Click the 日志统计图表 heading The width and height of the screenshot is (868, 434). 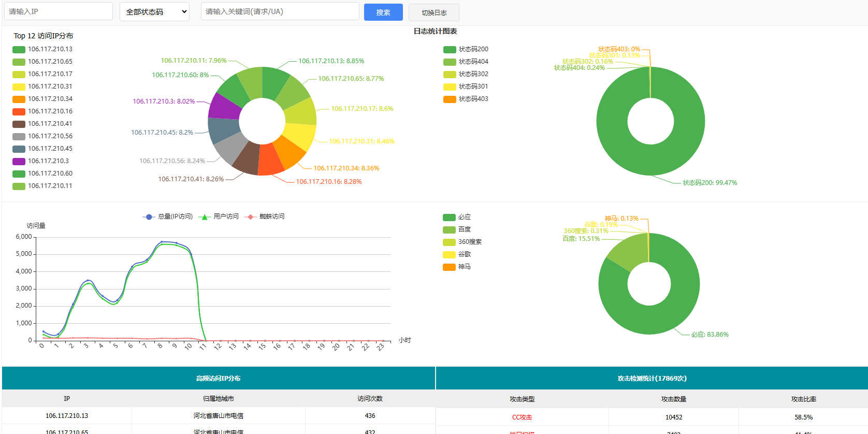(x=435, y=32)
